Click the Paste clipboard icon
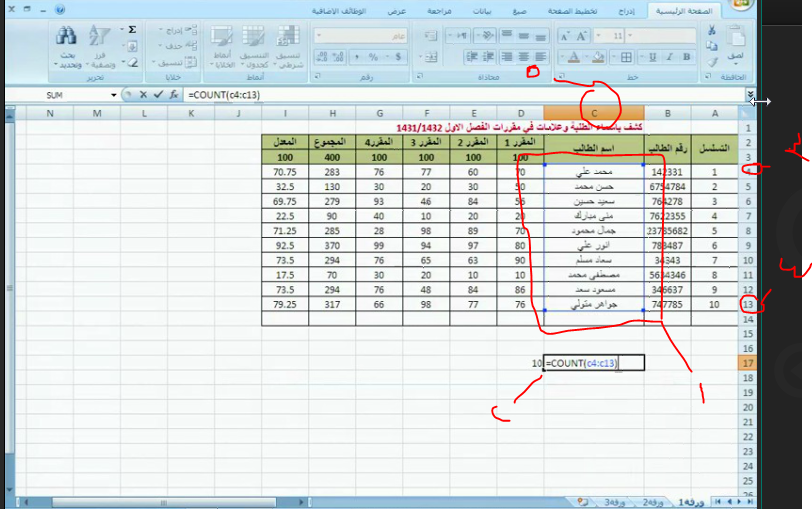The image size is (812, 509). (x=735, y=37)
